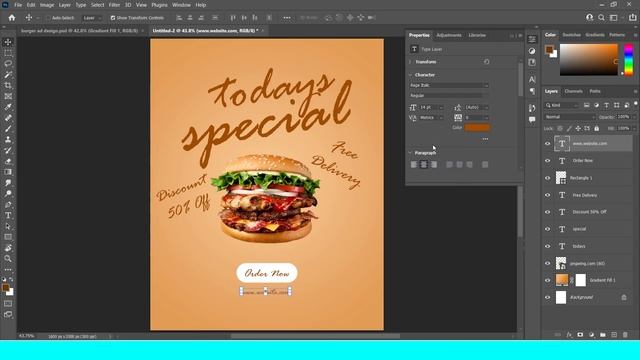This screenshot has height=360, width=640.
Task: Open the Window menu
Action: 181,5
